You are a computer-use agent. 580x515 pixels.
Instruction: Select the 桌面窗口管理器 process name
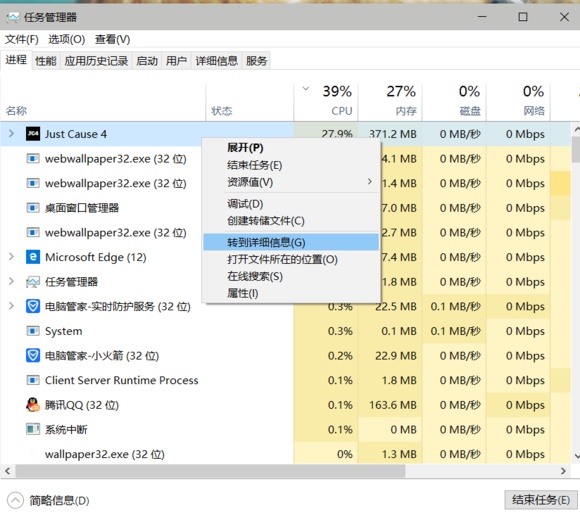(82, 208)
